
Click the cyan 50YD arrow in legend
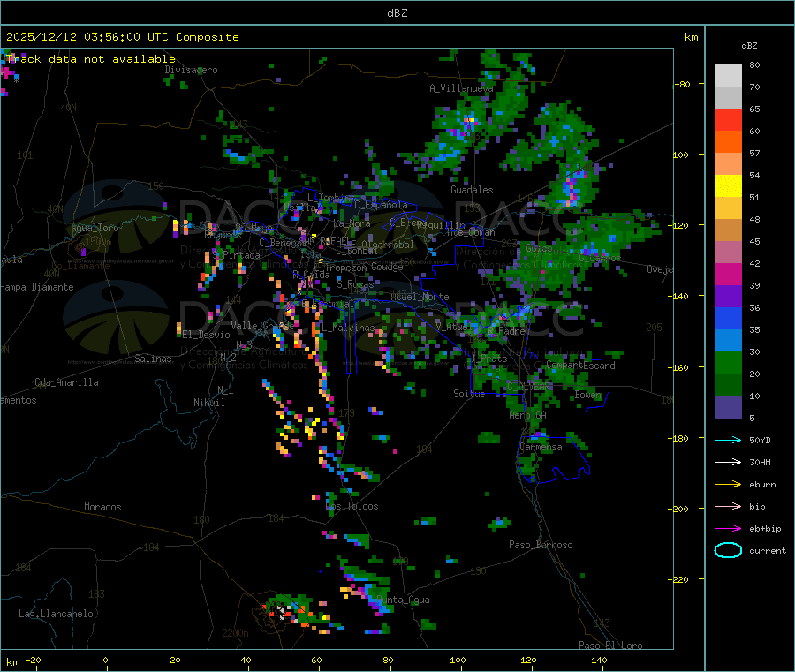pyautogui.click(x=728, y=440)
